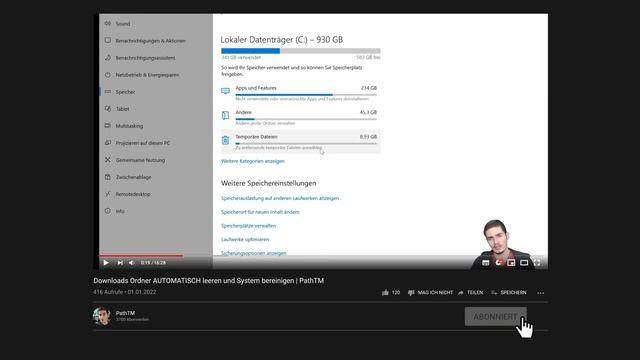Enable miniplayer mode
Viewport: 640px width, 360px height.
[x=511, y=263]
